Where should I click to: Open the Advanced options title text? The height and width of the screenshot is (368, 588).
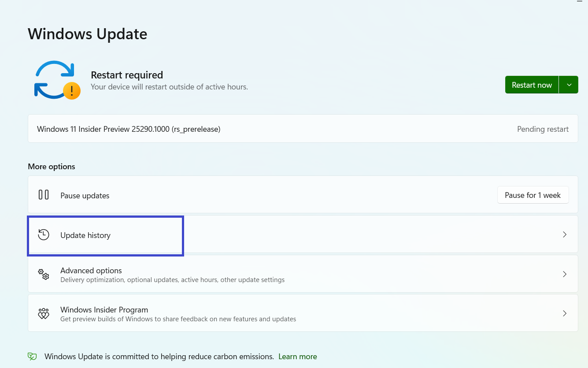91,271
